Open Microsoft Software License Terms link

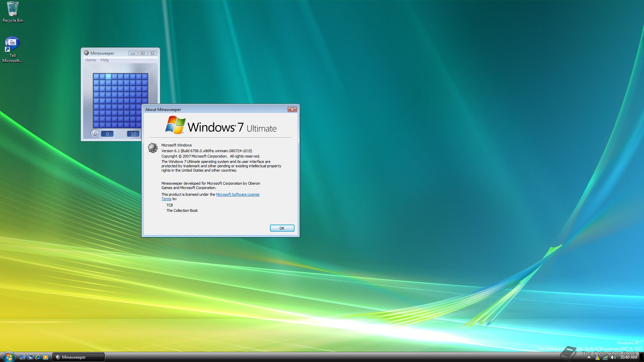pyautogui.click(x=238, y=194)
